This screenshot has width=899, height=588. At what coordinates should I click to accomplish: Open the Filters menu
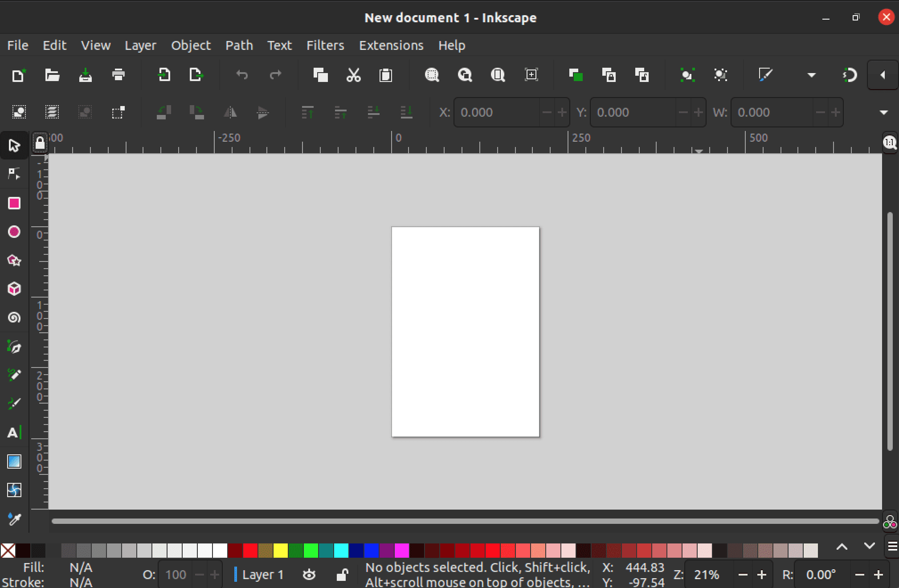click(325, 45)
